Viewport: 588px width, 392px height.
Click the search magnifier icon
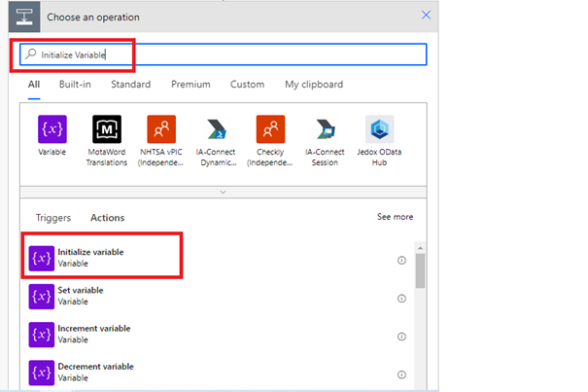click(x=30, y=54)
